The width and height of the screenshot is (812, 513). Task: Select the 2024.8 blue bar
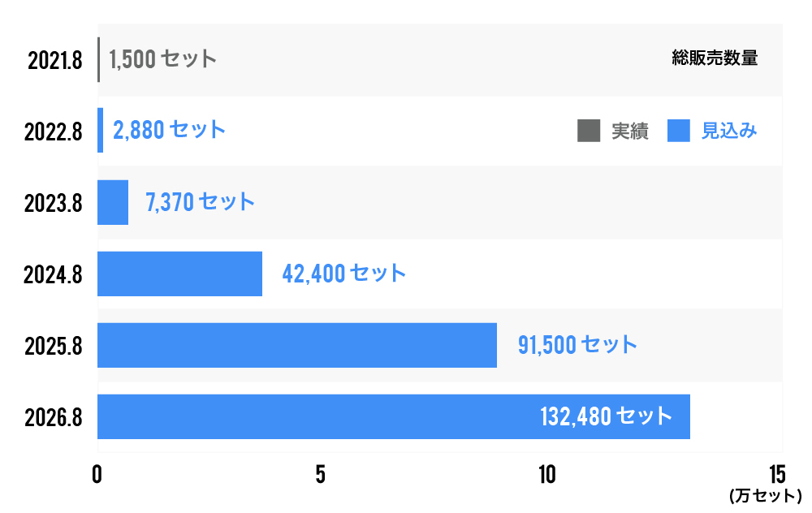(179, 274)
